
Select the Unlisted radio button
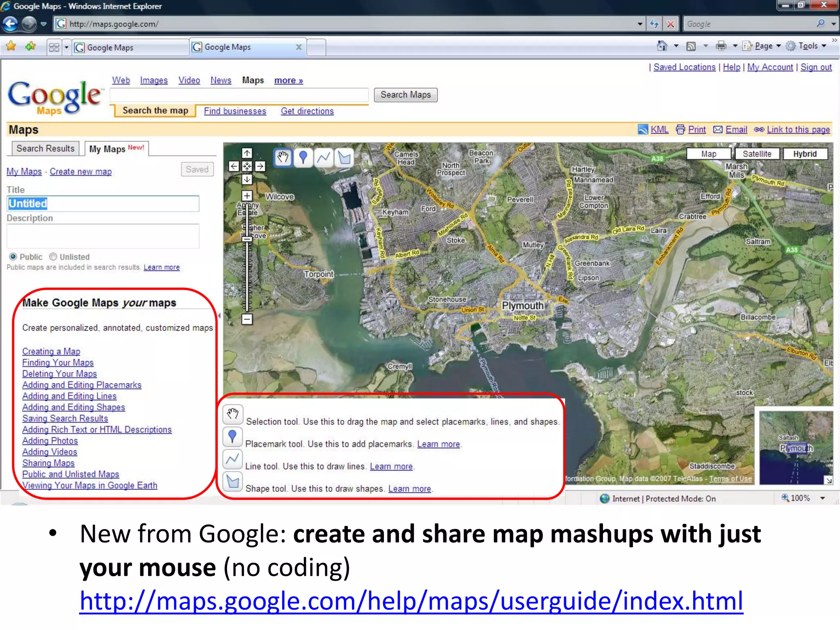(x=53, y=257)
